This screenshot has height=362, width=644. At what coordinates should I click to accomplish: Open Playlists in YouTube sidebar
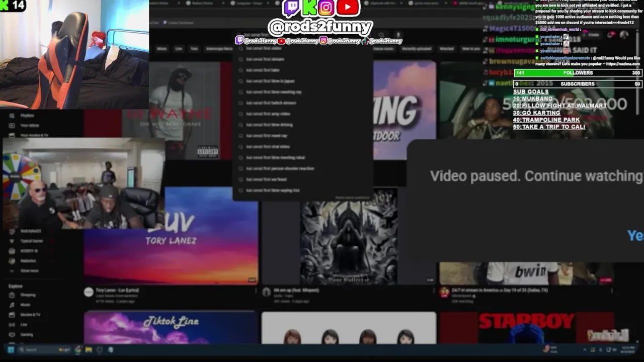point(27,116)
